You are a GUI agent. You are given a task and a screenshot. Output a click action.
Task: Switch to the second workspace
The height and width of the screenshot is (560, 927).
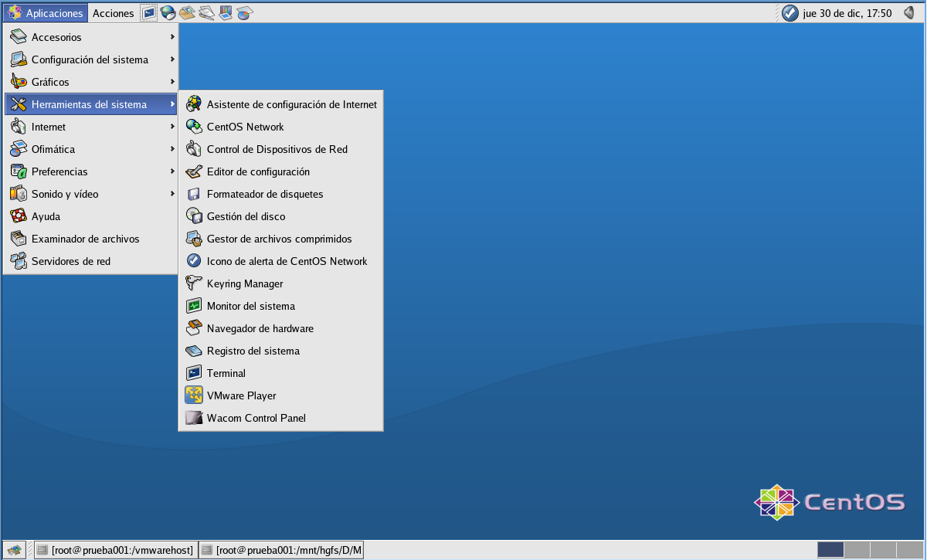[857, 549]
